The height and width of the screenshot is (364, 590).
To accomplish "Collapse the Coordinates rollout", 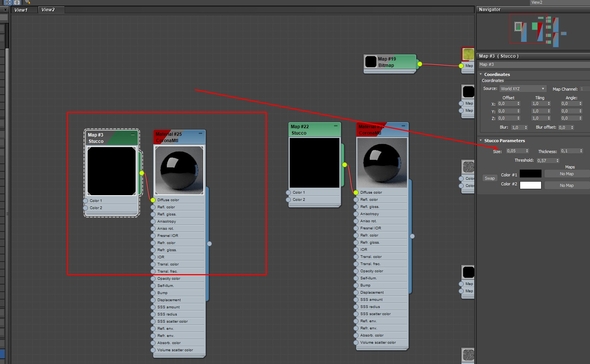I will [481, 74].
